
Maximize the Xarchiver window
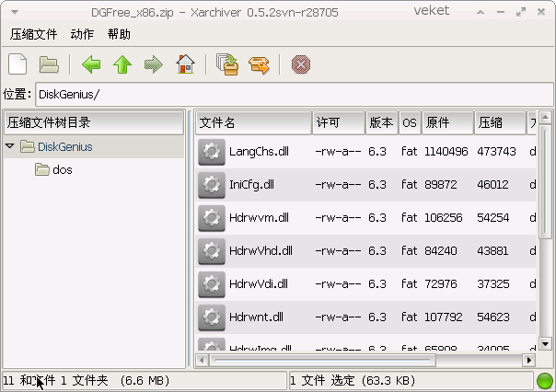[x=521, y=12]
